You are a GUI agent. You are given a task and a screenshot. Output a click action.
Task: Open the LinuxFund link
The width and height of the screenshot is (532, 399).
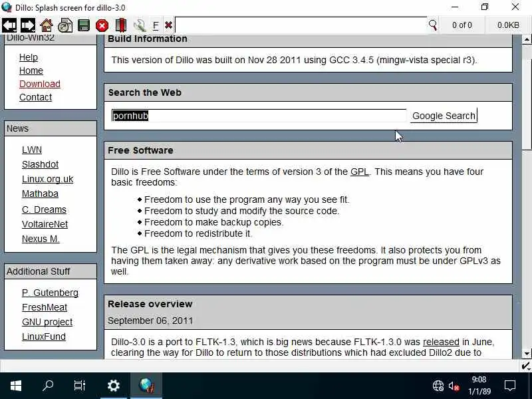[x=44, y=336]
